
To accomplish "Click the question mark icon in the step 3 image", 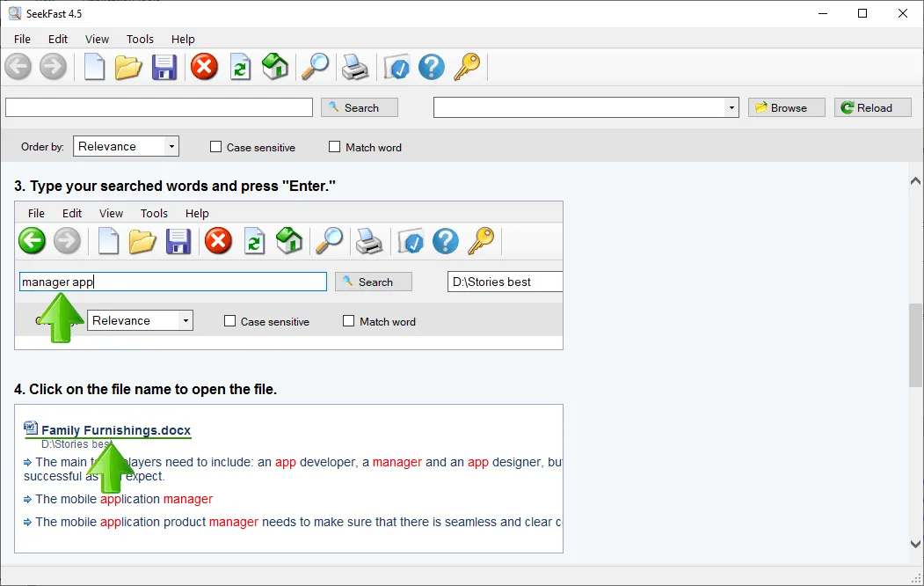I will (x=446, y=241).
